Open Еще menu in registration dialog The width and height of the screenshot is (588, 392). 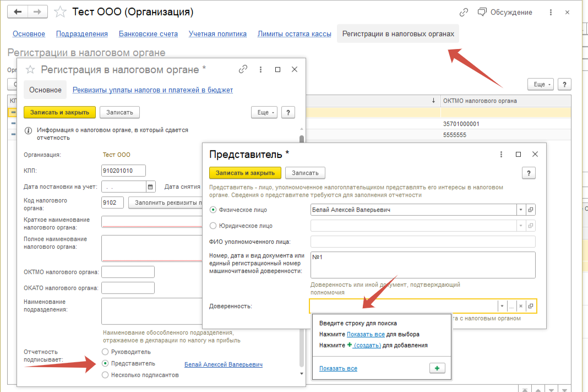coord(264,112)
